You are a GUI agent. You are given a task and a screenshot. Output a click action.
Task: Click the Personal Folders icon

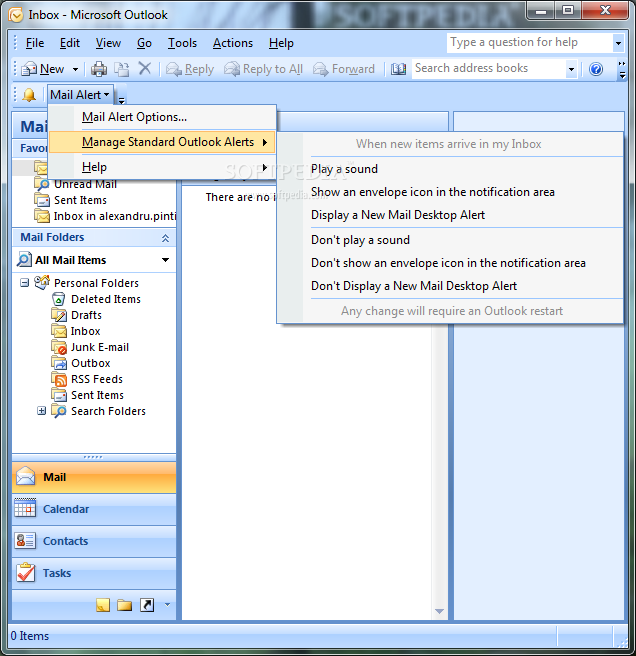click(42, 283)
